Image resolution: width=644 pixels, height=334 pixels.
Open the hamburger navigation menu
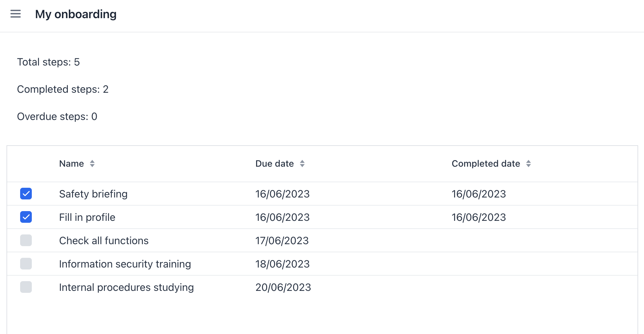tap(16, 14)
